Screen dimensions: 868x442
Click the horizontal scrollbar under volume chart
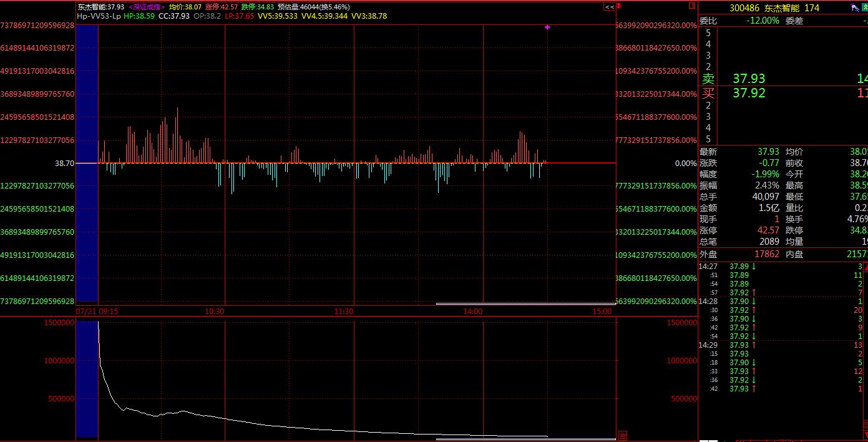coord(525,439)
